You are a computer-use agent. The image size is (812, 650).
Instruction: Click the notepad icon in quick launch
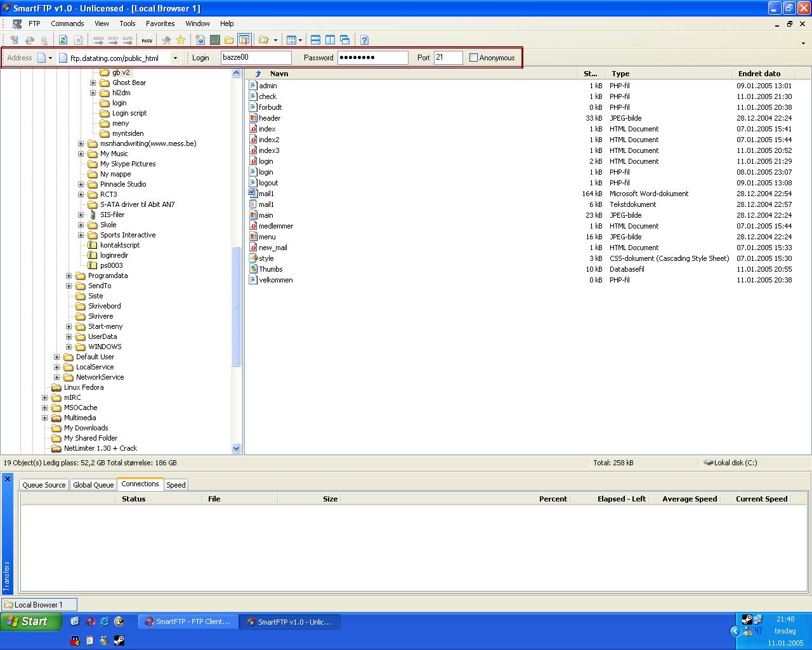coord(89,640)
